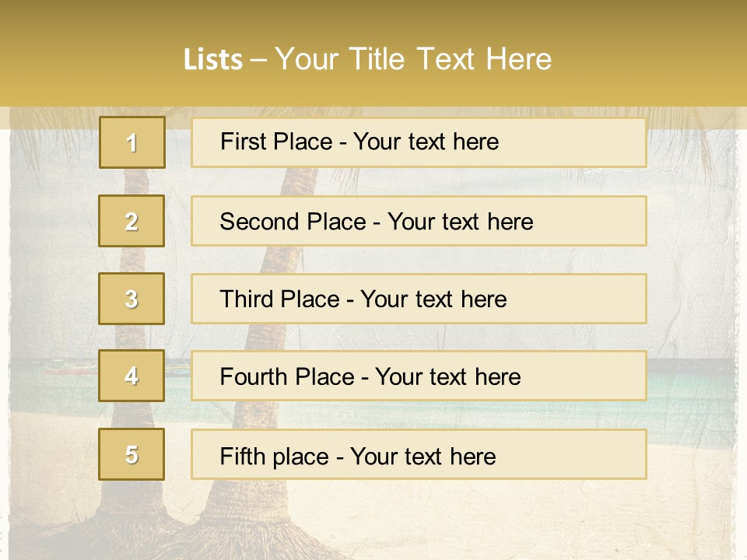Click the boat on the sea at left
The width and height of the screenshot is (747, 560).
coord(72,368)
